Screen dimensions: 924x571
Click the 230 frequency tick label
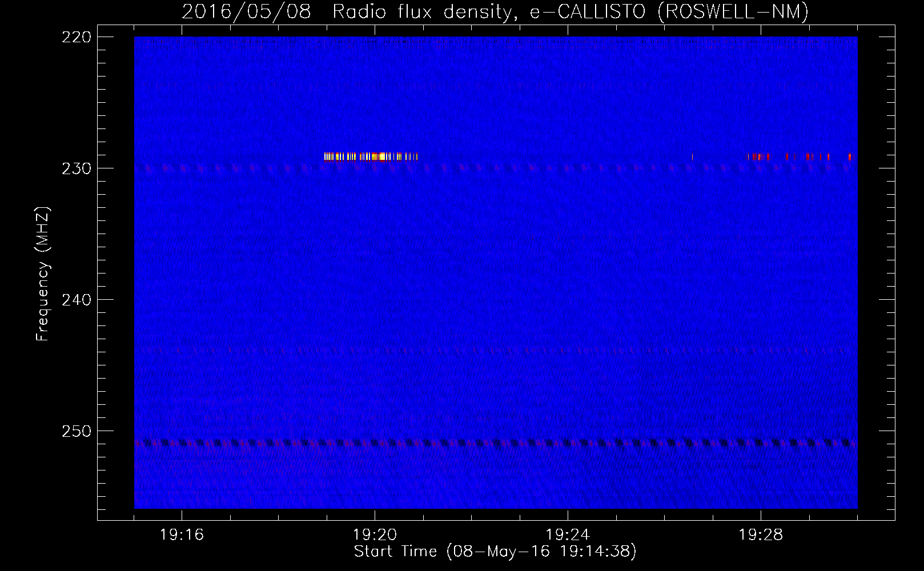pos(76,168)
